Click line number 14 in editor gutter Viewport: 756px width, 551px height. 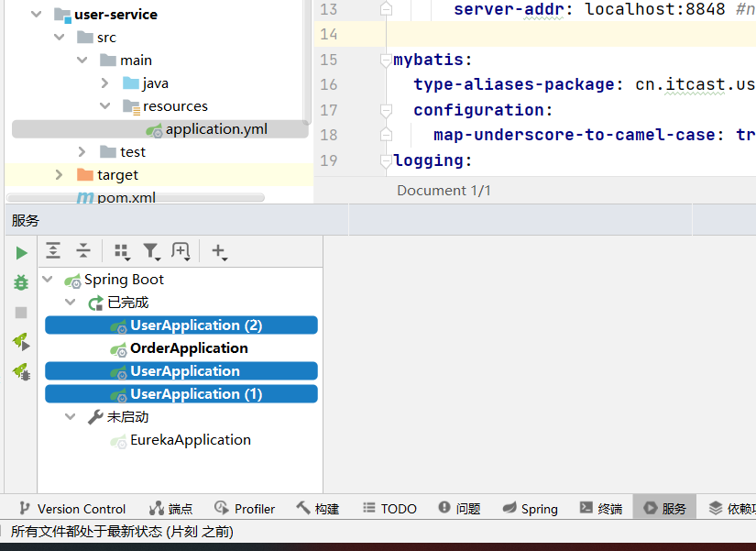[x=329, y=34]
